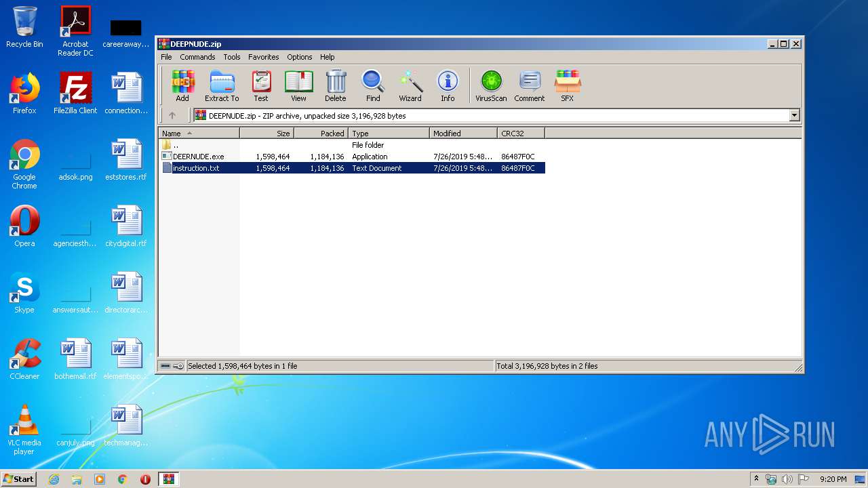The image size is (868, 488).
Task: Open the Options menu
Action: coord(300,57)
